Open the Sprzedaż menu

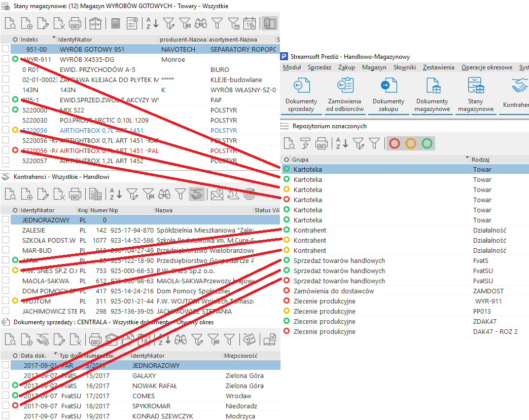(x=320, y=67)
